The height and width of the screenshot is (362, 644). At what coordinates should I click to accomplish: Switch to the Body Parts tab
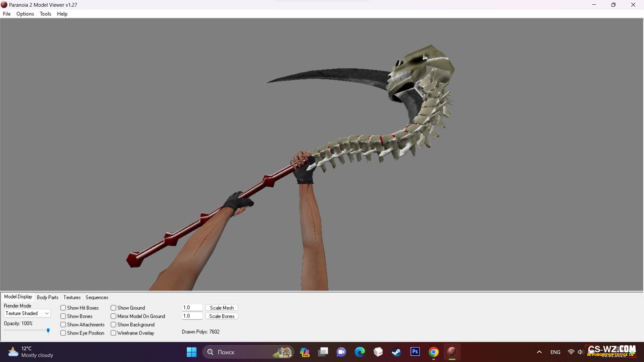[48, 297]
